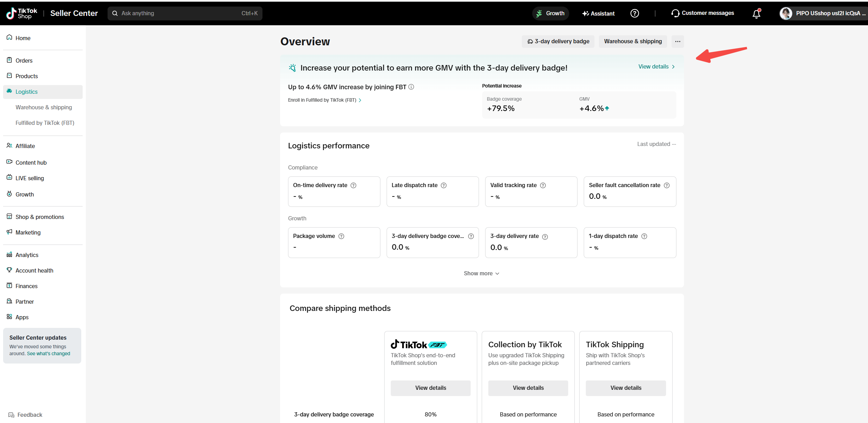The width and height of the screenshot is (868, 423).
Task: Click the TikTok Shop logo
Action: click(x=21, y=13)
